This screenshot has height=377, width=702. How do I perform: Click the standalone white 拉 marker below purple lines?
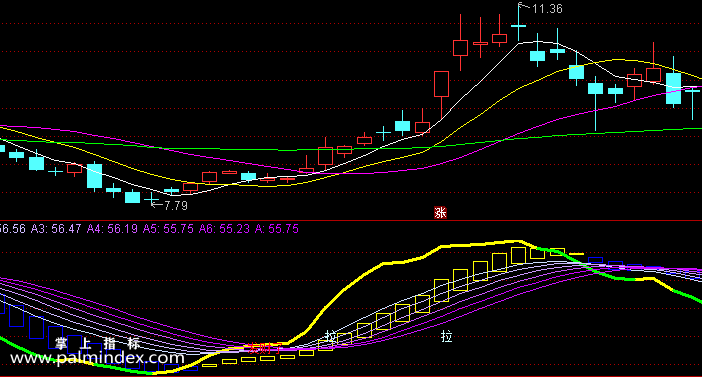446,336
